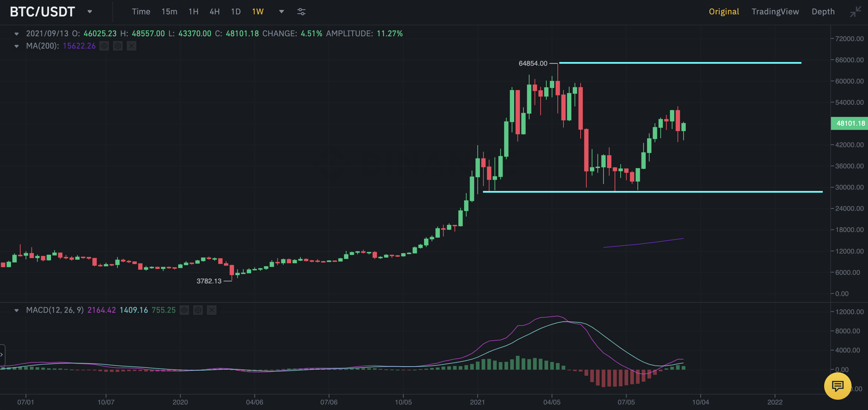Viewport: 868px width, 410px height.
Task: Click the 48101.18 current price label
Action: 850,123
